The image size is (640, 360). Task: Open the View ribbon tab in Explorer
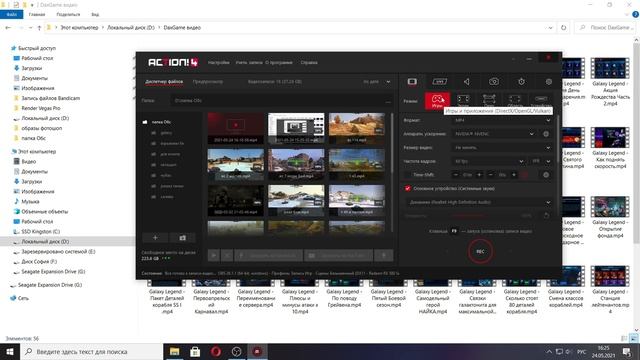[x=95, y=14]
